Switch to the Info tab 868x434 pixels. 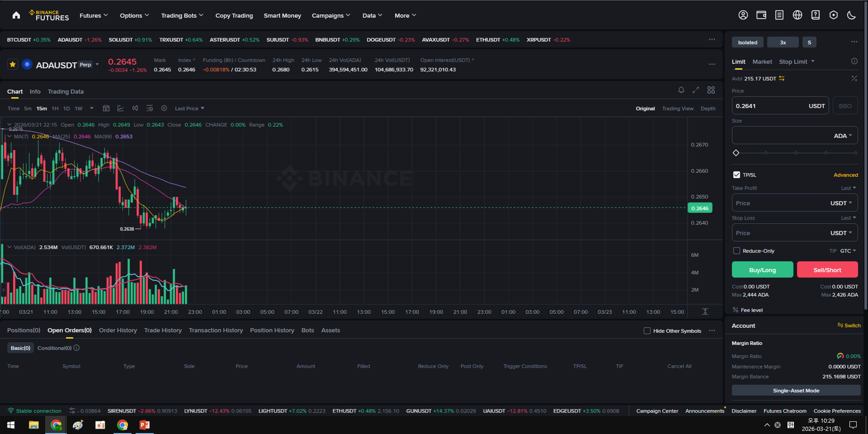tap(35, 91)
